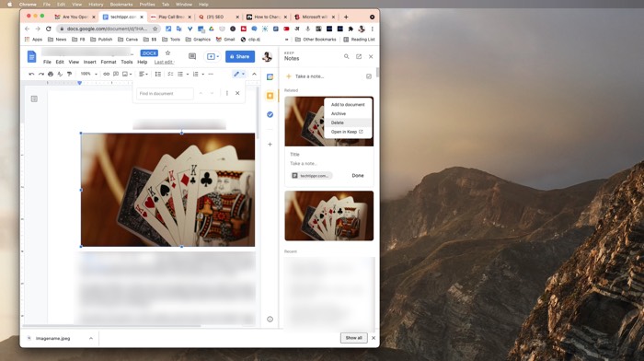Insert a link using the toolbar icon

pyautogui.click(x=107, y=74)
